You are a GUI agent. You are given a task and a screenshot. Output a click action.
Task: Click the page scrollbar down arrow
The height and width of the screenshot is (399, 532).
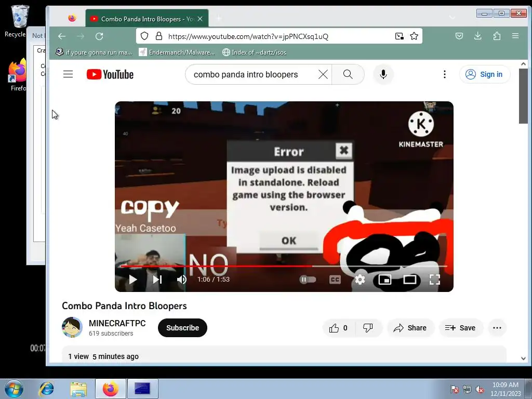click(x=523, y=358)
